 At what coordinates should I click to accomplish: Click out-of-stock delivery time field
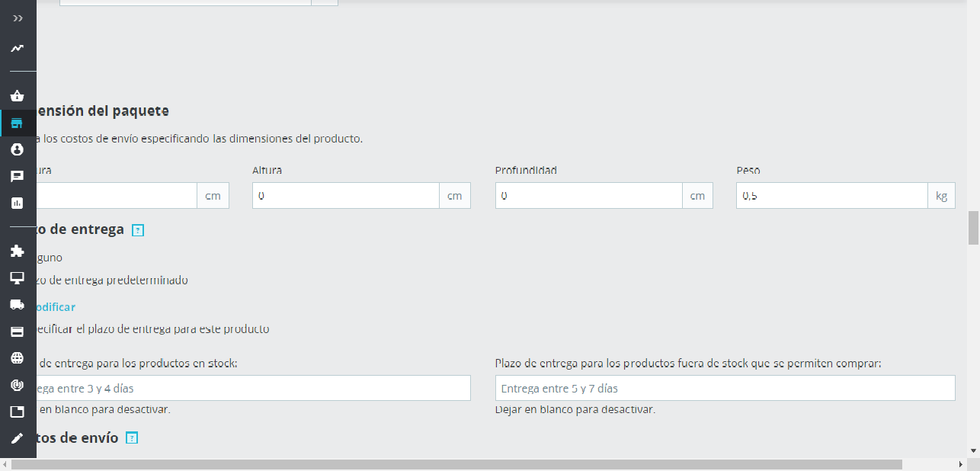pos(725,388)
